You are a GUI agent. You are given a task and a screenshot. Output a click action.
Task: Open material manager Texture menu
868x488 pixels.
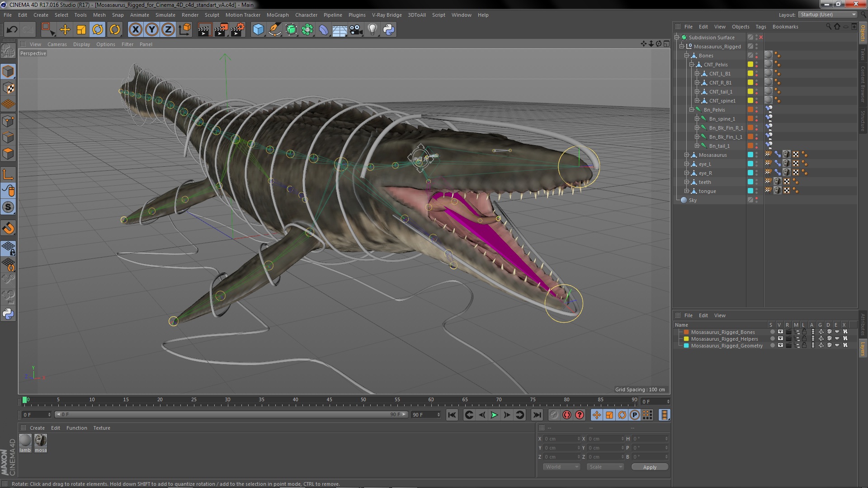tap(102, 428)
